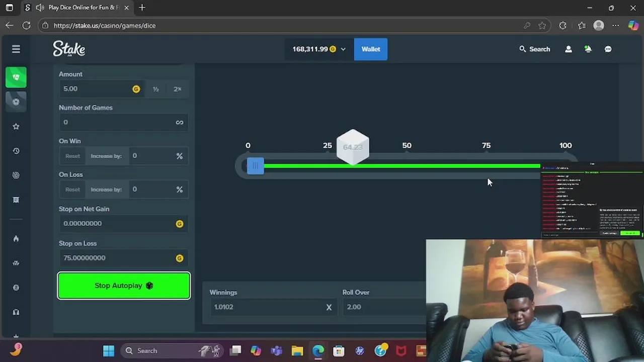Click the Stake logo
This screenshot has height=362, width=644.
coord(69,49)
